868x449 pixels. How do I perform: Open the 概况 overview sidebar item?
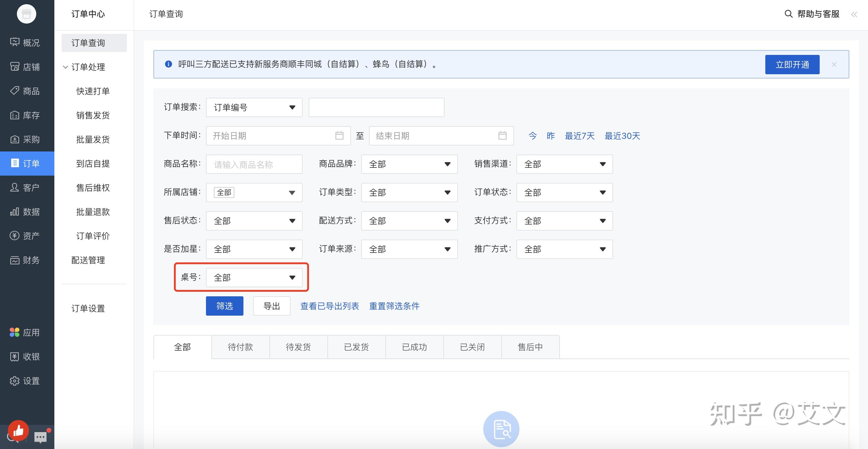point(27,43)
